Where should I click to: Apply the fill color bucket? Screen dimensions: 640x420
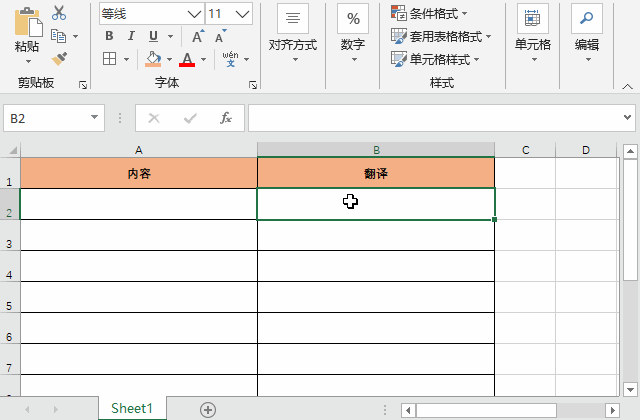click(x=153, y=59)
